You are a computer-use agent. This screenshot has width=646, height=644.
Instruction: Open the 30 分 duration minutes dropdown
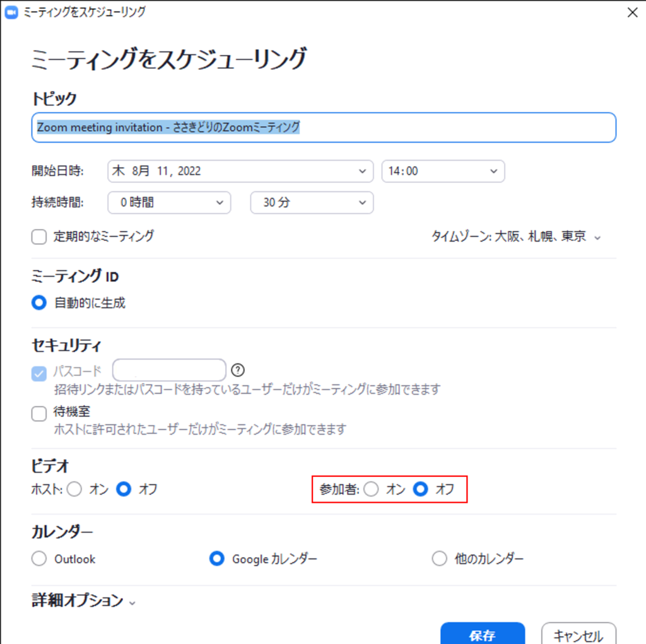point(312,202)
